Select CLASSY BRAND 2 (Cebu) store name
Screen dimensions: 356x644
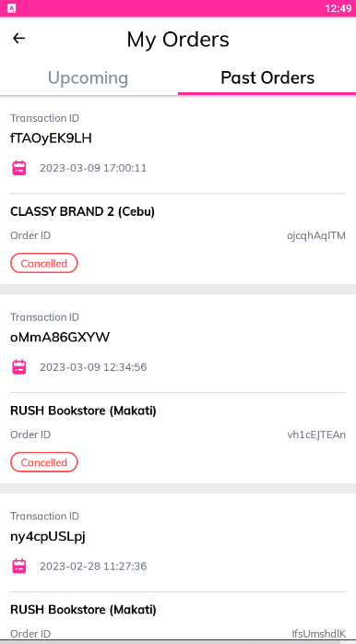coord(82,212)
